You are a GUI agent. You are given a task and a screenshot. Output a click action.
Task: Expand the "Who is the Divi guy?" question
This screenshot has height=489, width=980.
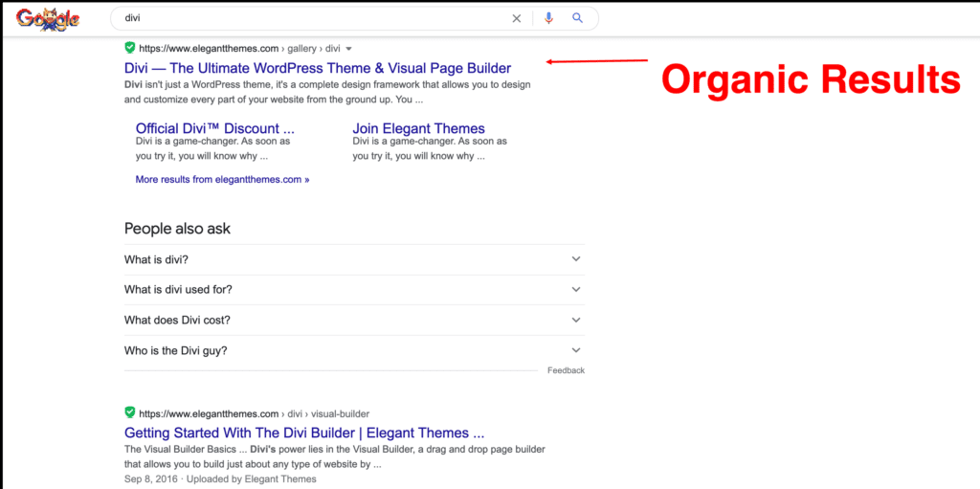354,351
